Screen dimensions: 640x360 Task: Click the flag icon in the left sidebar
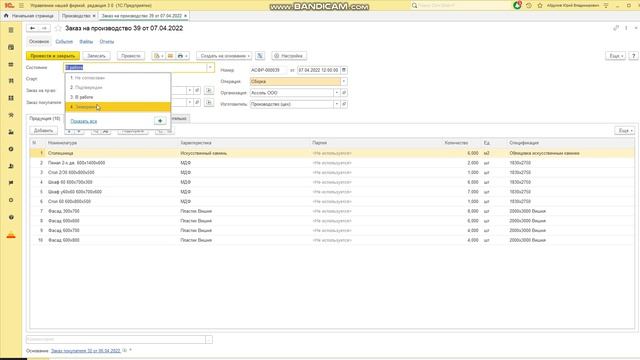point(11,183)
